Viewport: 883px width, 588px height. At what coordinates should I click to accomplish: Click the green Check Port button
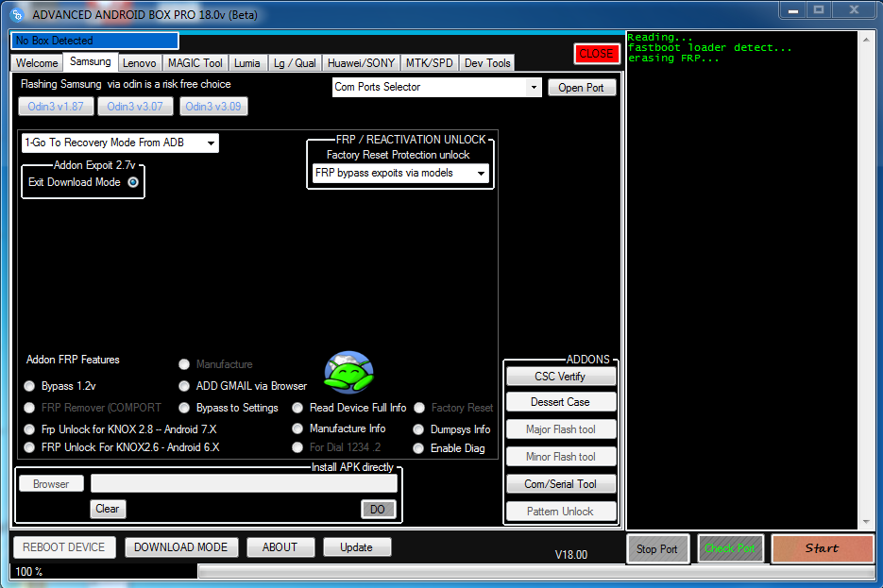(x=730, y=549)
